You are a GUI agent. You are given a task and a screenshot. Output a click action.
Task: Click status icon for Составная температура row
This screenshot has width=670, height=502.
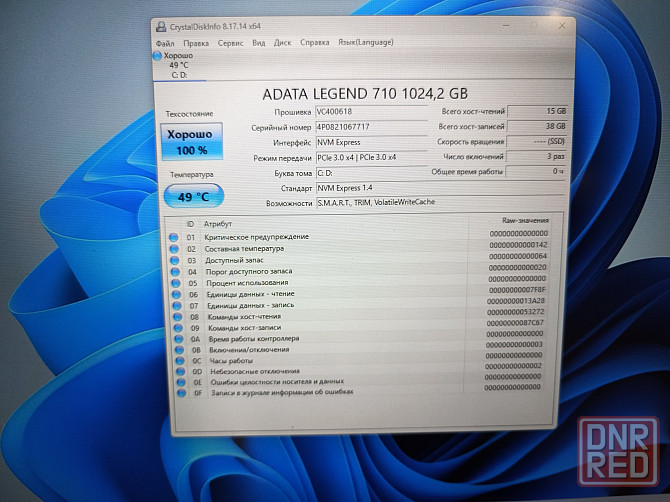[174, 249]
